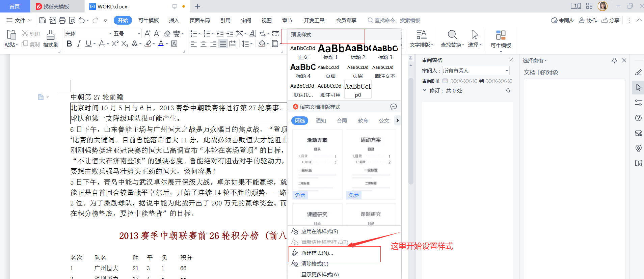
Task: Open the 首页 home tab
Action: coord(15,6)
